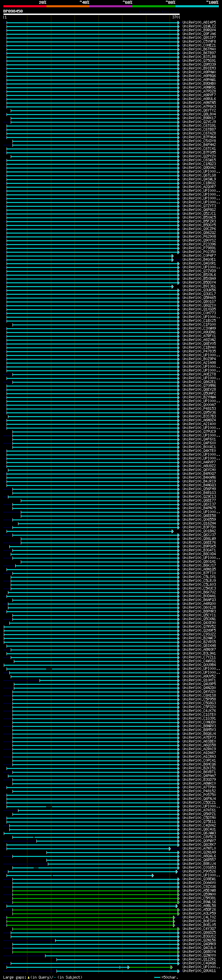Select the UniRef100_A9NR91 label
Viewport: 222px width, 980px height.
[199, 88]
